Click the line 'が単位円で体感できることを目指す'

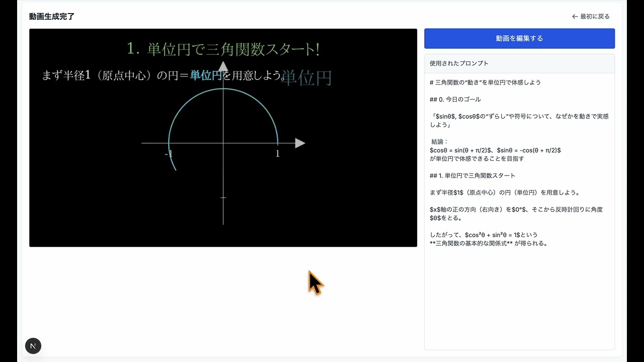[477, 158]
